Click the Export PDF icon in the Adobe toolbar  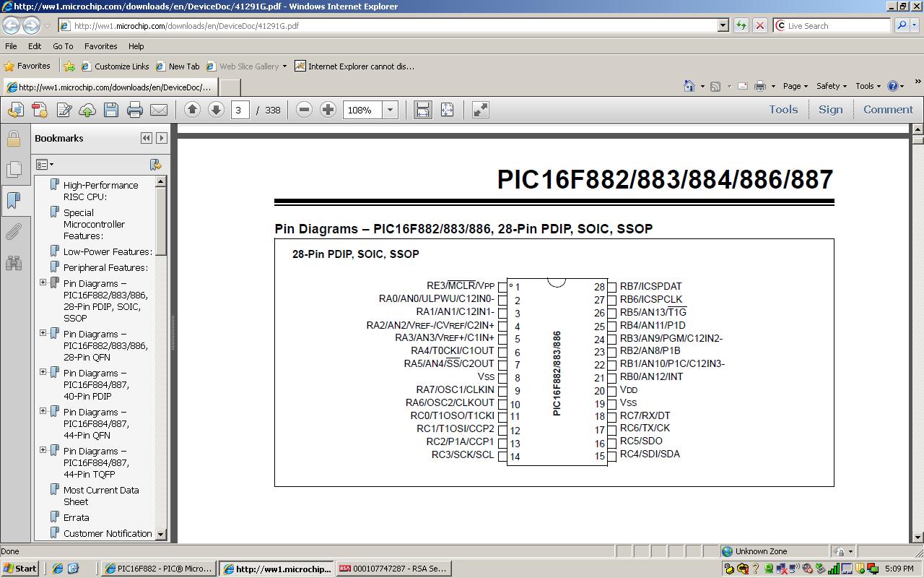(15, 110)
